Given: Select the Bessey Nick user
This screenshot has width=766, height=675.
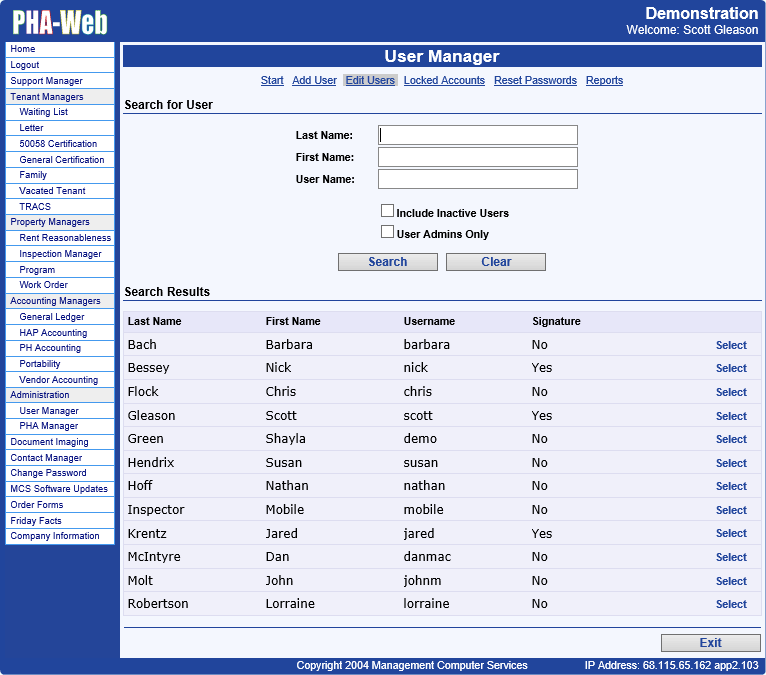Looking at the screenshot, I should (731, 368).
